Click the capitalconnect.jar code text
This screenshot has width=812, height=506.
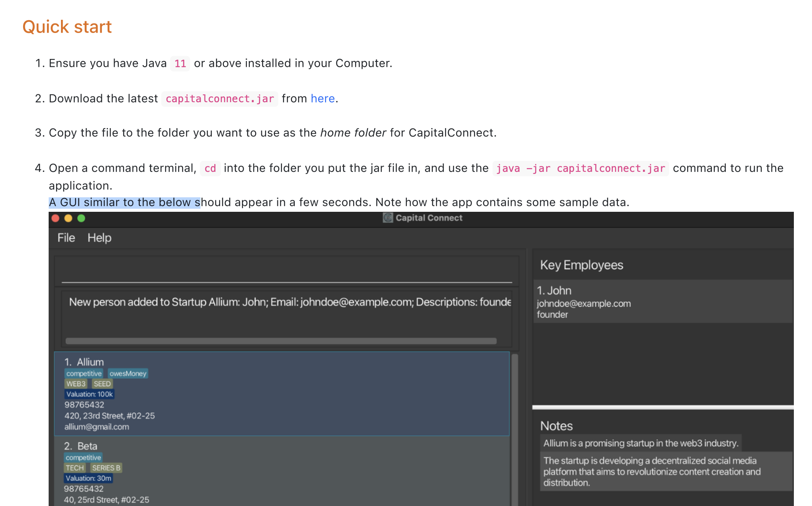[x=220, y=99]
